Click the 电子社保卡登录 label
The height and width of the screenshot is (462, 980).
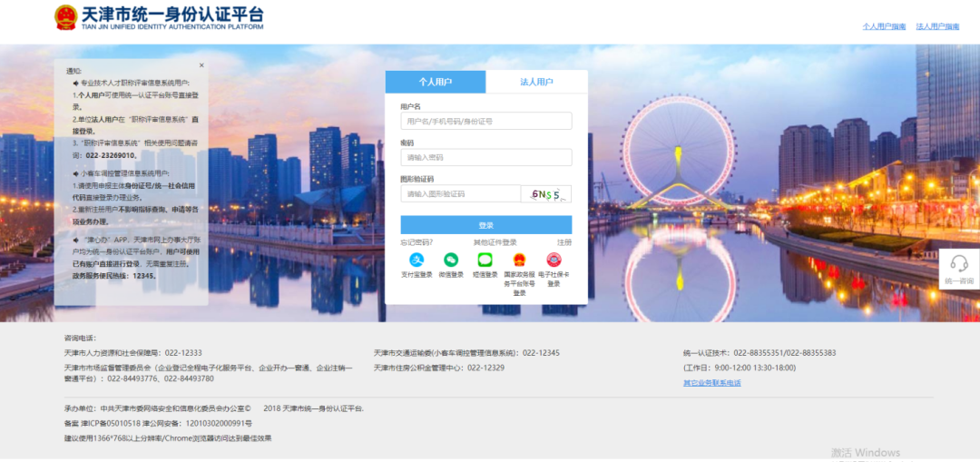click(x=554, y=279)
